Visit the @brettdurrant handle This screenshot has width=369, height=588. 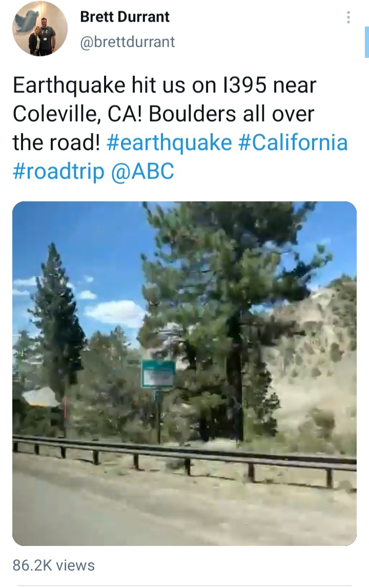[x=128, y=42]
